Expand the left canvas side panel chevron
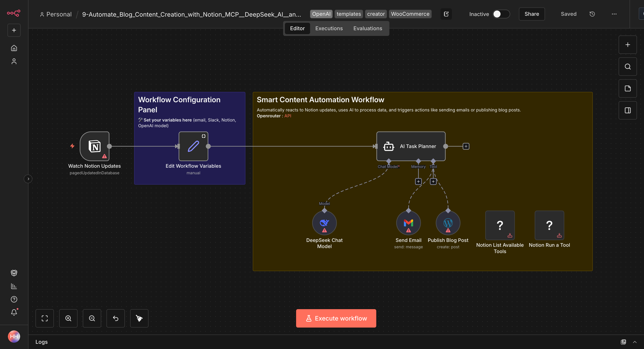The height and width of the screenshot is (349, 644). [28, 179]
